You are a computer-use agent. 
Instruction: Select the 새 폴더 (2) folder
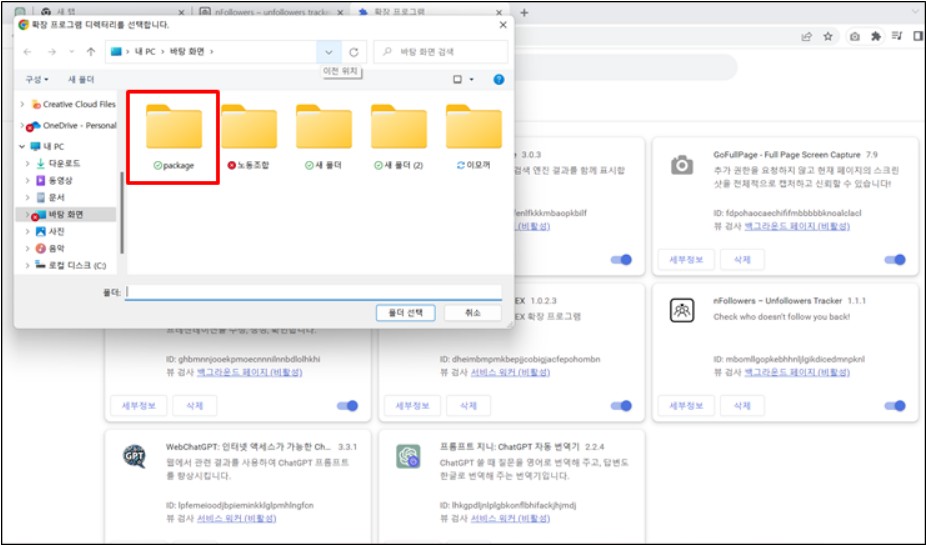399,137
